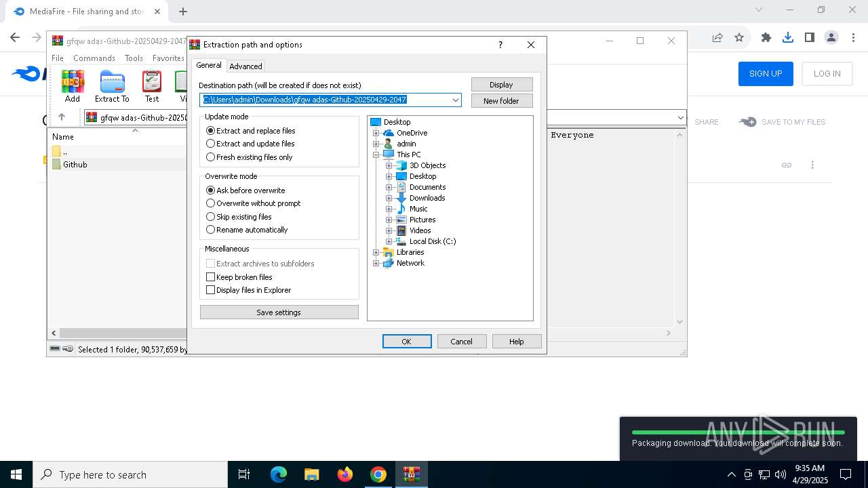The width and height of the screenshot is (868, 488).
Task: Expand Downloads tree node
Action: tap(389, 198)
